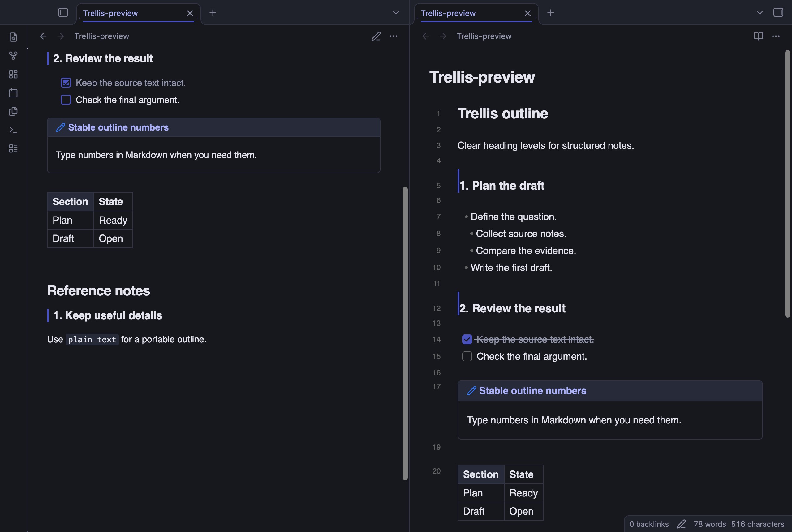The width and height of the screenshot is (792, 532).
Task: Collapse the 'Define the question.' bullet
Action: click(x=466, y=217)
